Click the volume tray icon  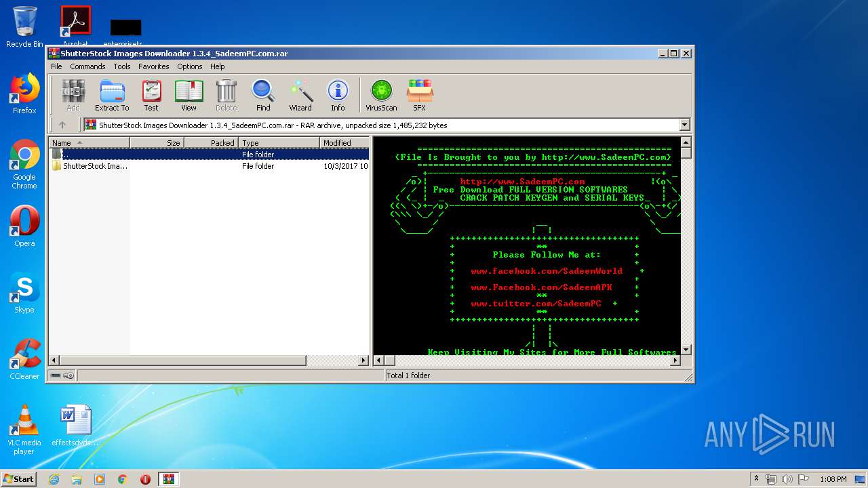pyautogui.click(x=786, y=479)
